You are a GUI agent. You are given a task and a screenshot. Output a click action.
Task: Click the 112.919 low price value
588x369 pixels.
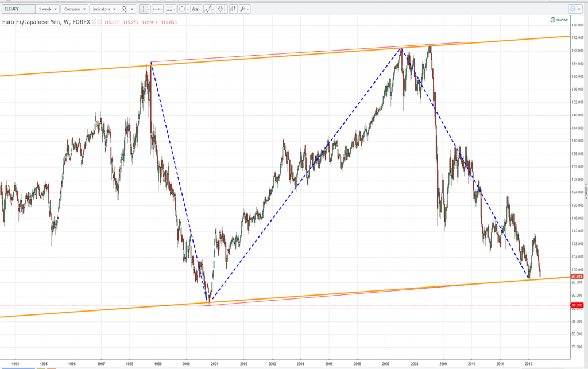150,22
